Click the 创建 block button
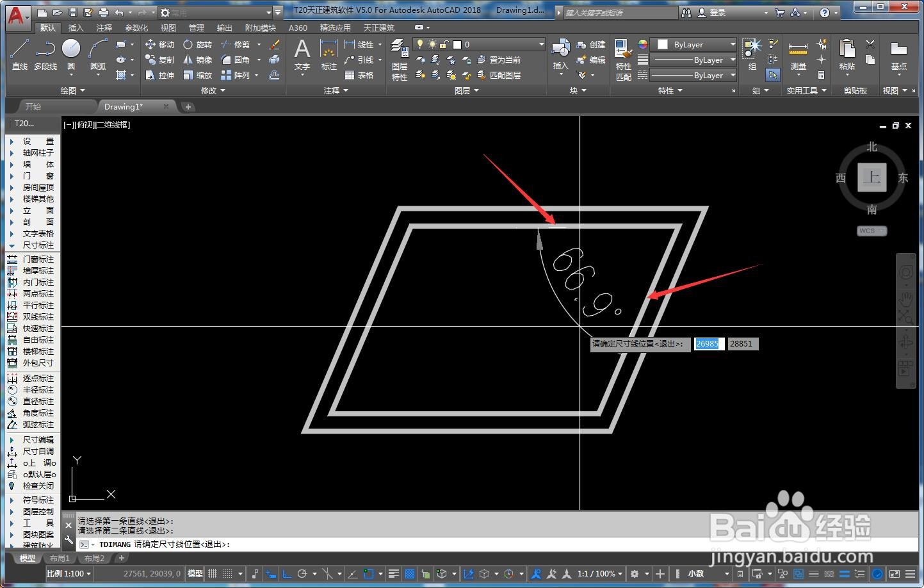The width and height of the screenshot is (924, 588). click(x=590, y=44)
